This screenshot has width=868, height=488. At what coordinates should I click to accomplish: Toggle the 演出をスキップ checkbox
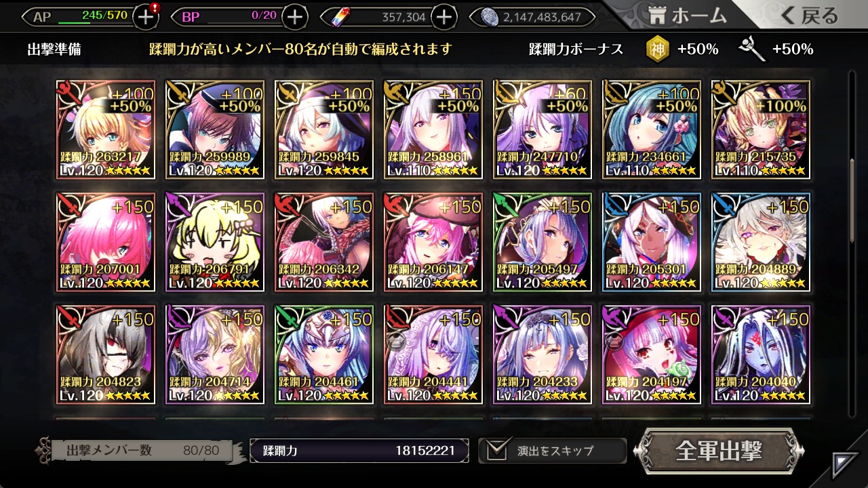(497, 450)
